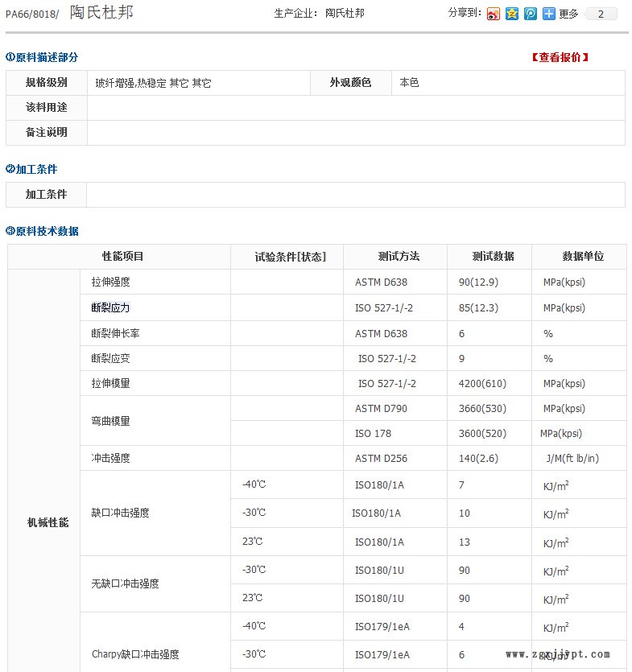
Task: Click the ASTM D790 test method cell
Action: [x=381, y=409]
